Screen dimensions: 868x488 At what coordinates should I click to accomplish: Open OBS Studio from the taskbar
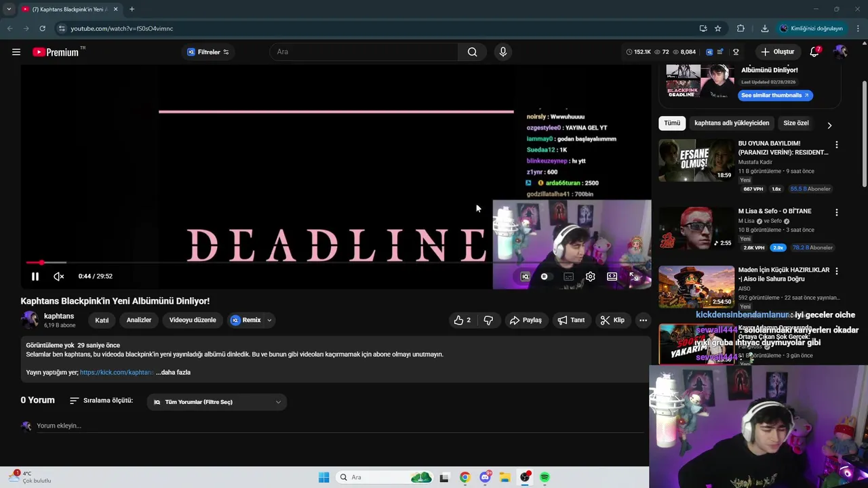click(x=525, y=477)
